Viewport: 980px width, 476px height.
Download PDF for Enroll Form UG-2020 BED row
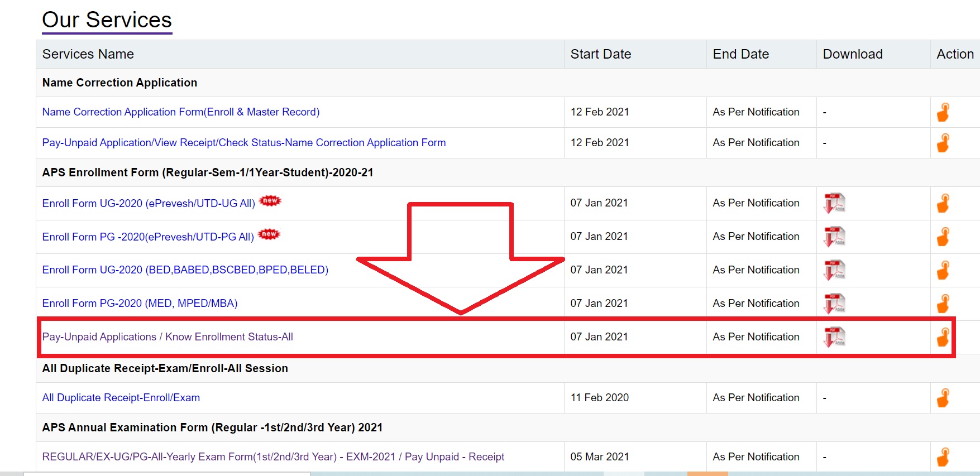click(834, 270)
